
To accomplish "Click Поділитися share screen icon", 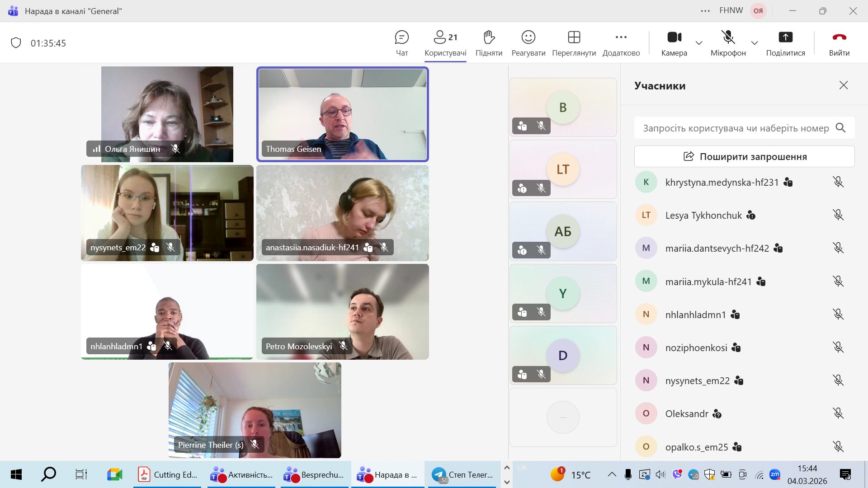I will [x=785, y=38].
